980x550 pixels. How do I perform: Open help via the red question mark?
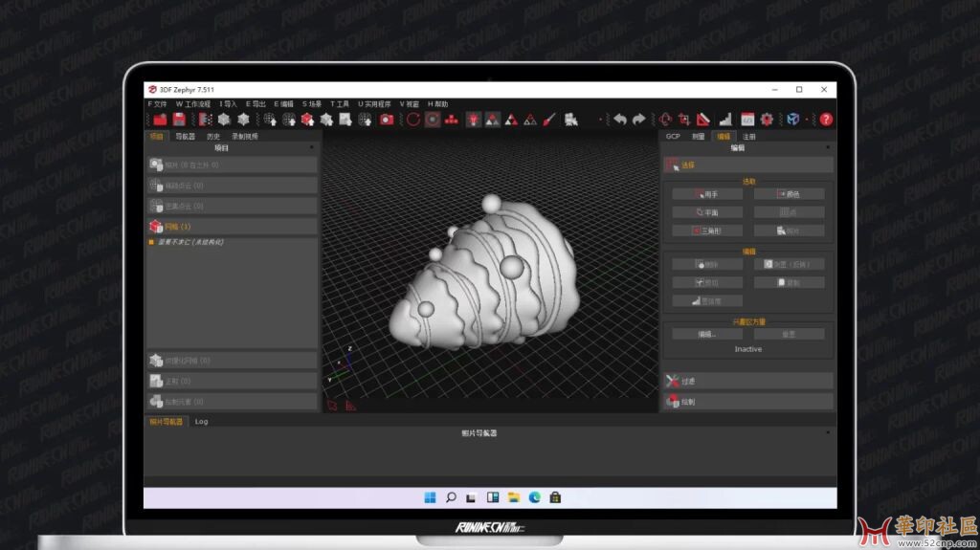pos(826,120)
